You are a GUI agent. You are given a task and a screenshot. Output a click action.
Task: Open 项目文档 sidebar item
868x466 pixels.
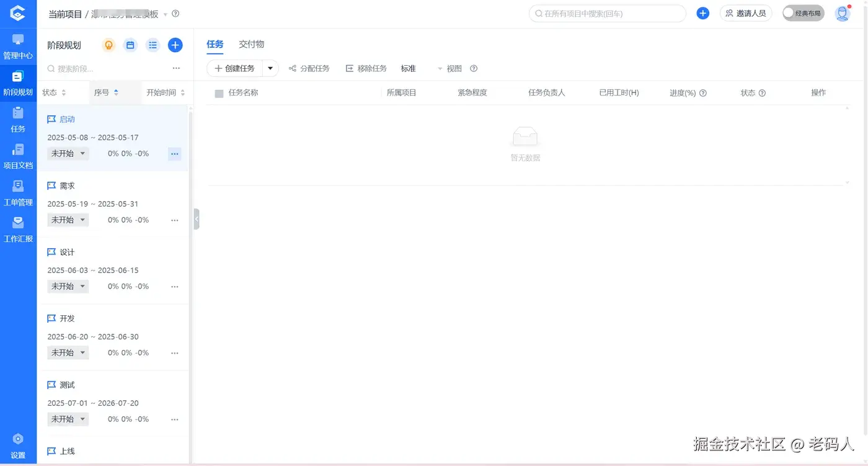(18, 157)
